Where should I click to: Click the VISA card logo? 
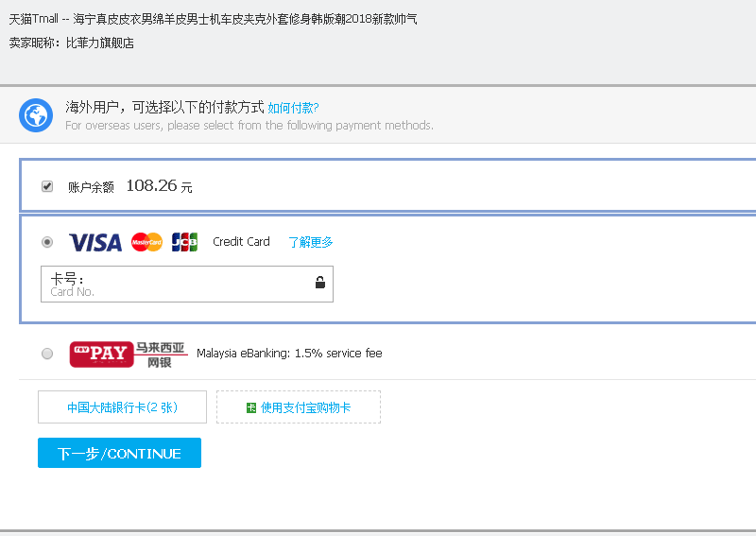(x=95, y=242)
